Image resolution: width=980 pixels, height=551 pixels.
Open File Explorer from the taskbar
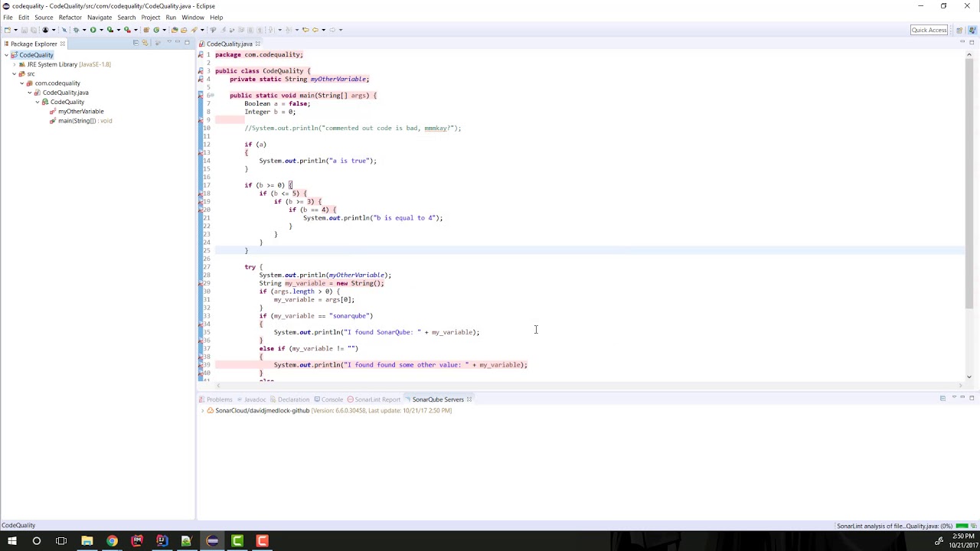tap(87, 541)
